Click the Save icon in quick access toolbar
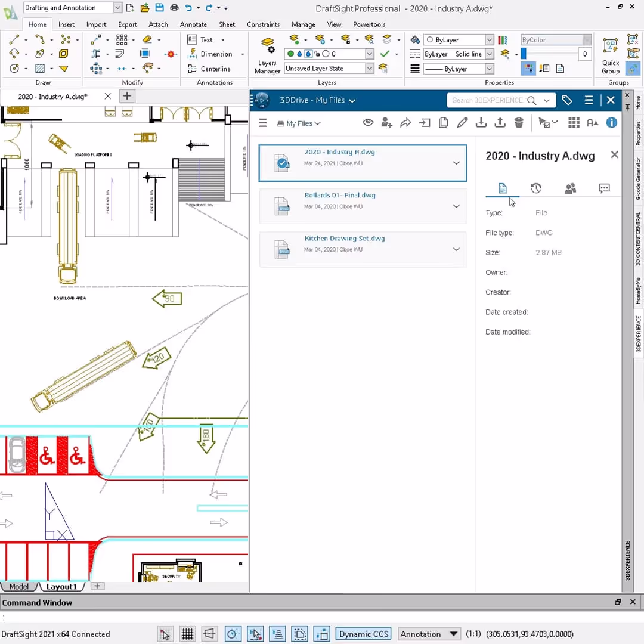Viewport: 644px width, 644px height. (x=159, y=7)
